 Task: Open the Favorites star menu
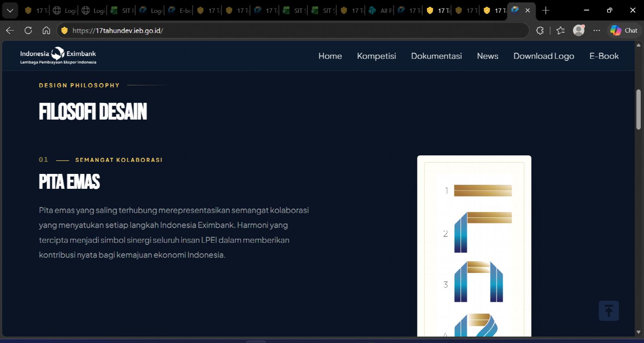pyautogui.click(x=560, y=31)
